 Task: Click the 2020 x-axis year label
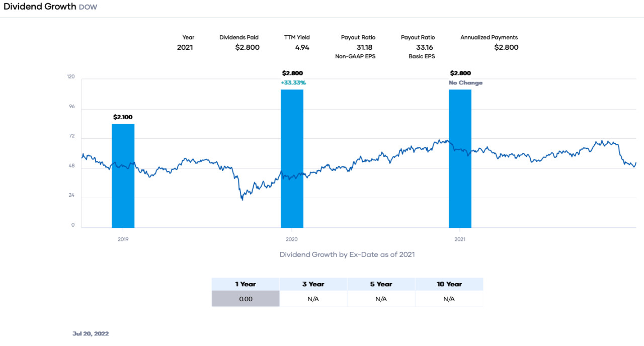[292, 239]
